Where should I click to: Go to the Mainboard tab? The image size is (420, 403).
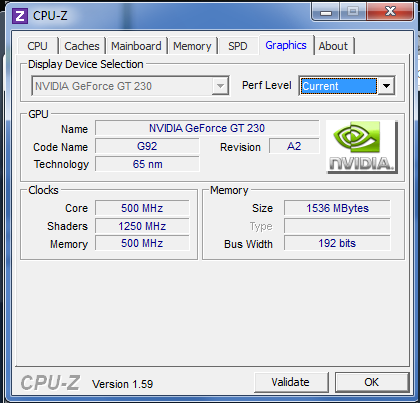(x=136, y=46)
